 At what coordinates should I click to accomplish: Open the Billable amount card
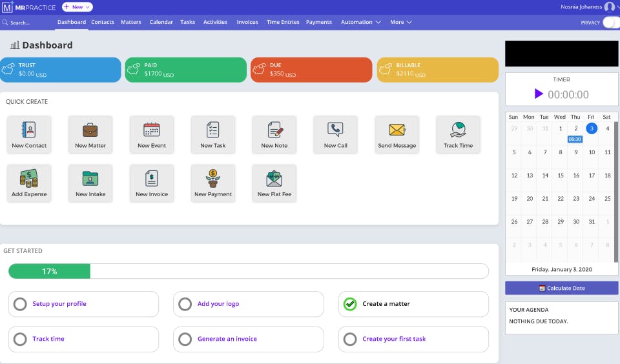437,70
